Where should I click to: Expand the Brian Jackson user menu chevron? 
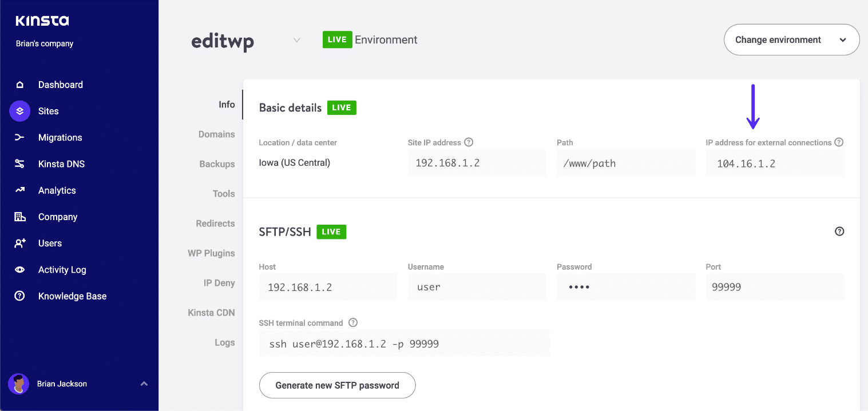point(144,384)
